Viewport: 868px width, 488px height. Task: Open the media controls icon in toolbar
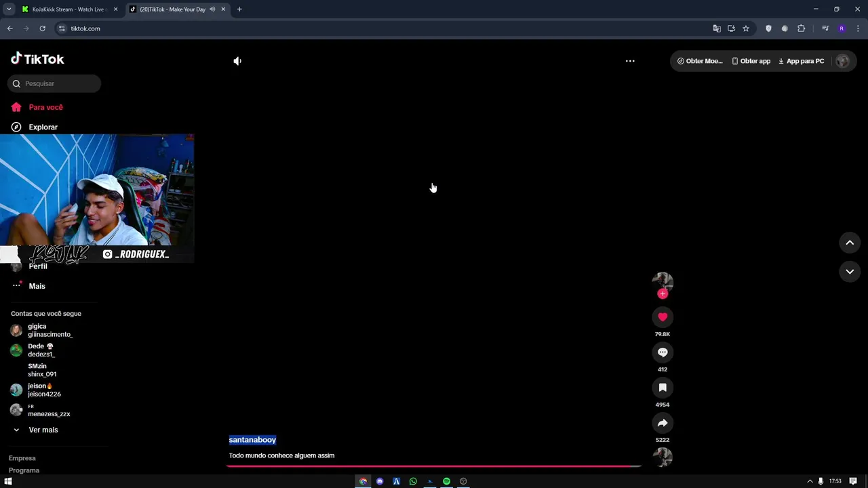coord(825,28)
